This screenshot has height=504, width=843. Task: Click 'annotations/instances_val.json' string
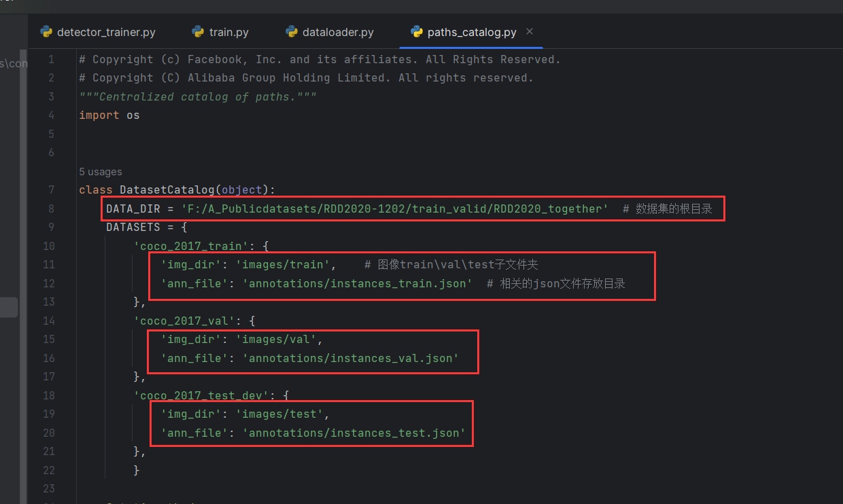(x=351, y=358)
